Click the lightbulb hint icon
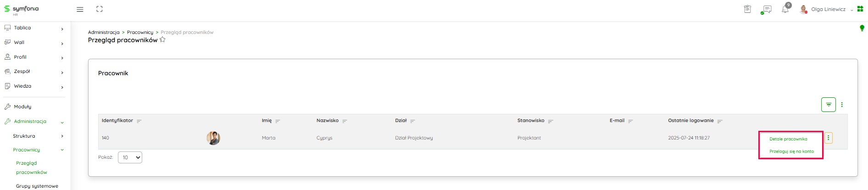This screenshot has width=868, height=190. (x=862, y=28)
